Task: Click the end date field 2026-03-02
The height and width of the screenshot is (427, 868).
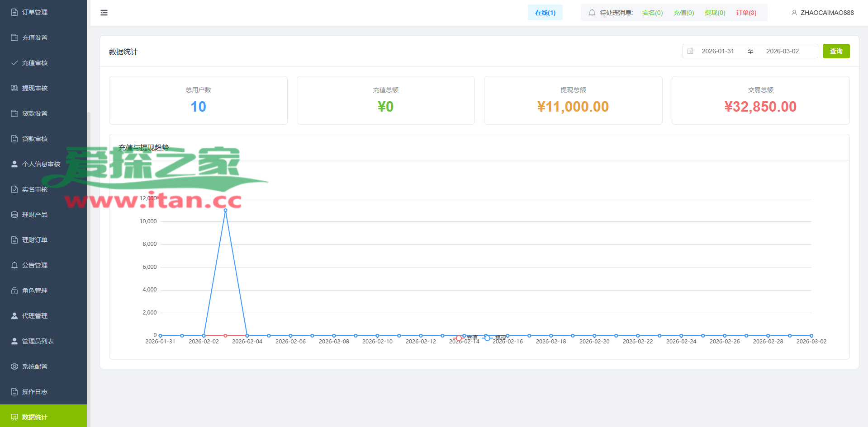Action: [782, 52]
